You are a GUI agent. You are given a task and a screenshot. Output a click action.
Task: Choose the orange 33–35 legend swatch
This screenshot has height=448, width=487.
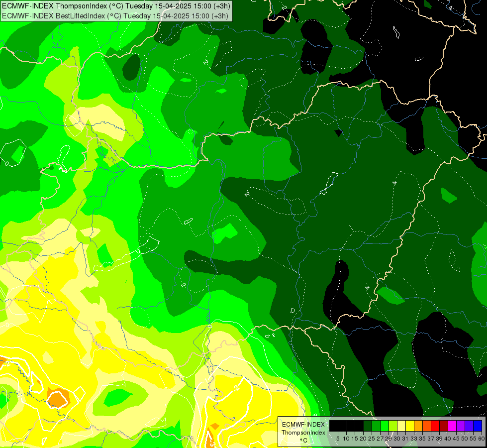pyautogui.click(x=418, y=426)
